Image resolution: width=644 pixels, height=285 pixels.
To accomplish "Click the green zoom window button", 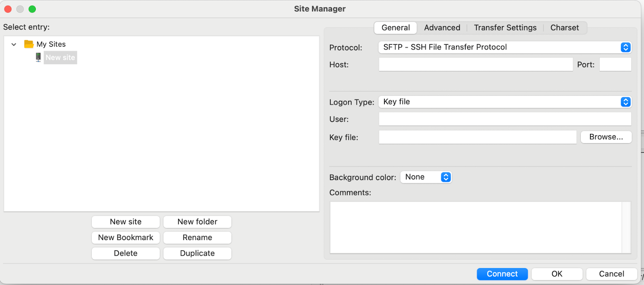I will pos(32,9).
